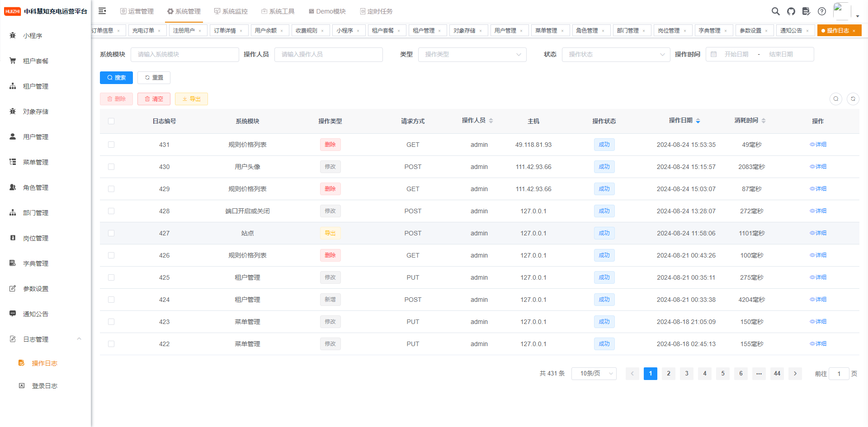Click the round table refresh icon
Image resolution: width=868 pixels, height=427 pixels.
[x=853, y=99]
